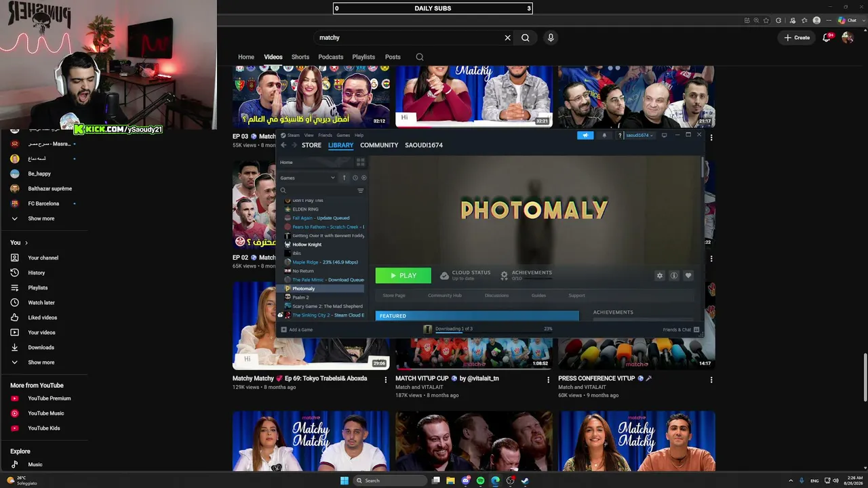
Task: Toggle Steam collections view arrow button
Action: point(344,178)
